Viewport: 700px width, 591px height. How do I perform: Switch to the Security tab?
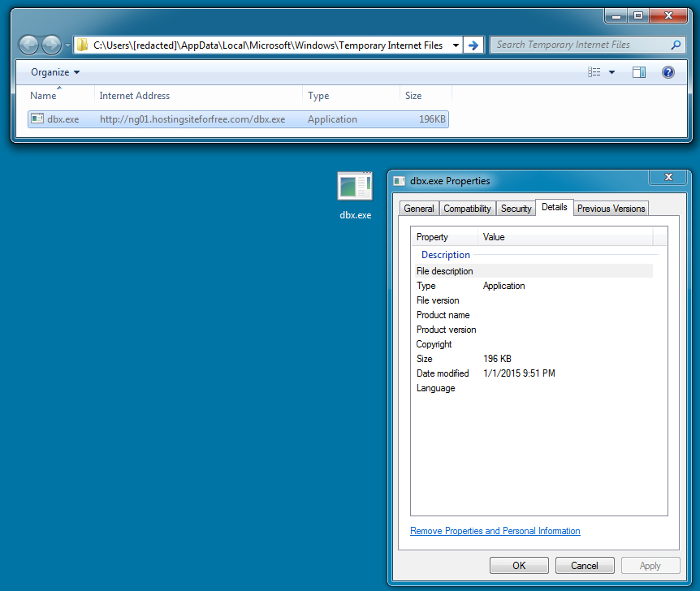click(x=516, y=209)
